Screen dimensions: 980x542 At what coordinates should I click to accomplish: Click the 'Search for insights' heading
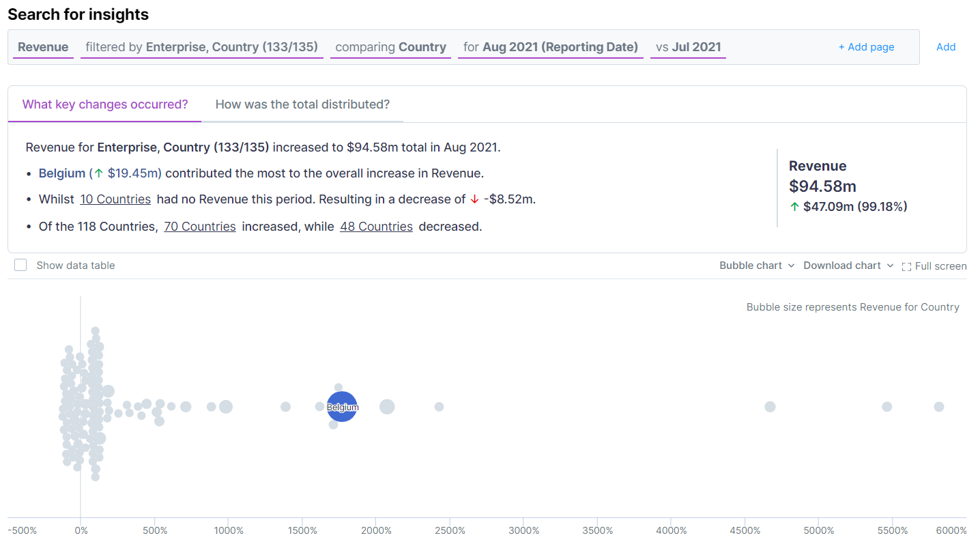pos(78,14)
